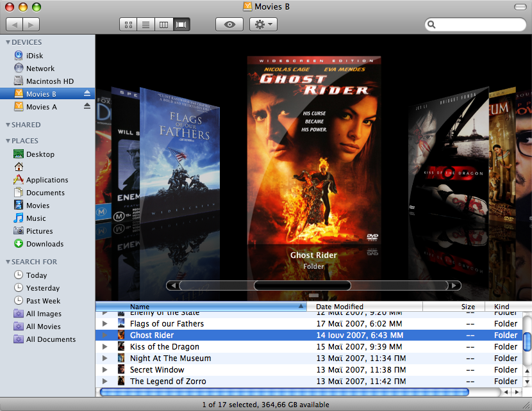Image resolution: width=532 pixels, height=411 pixels.
Task: Select The Legend of Zorro row
Action: [x=309, y=381]
